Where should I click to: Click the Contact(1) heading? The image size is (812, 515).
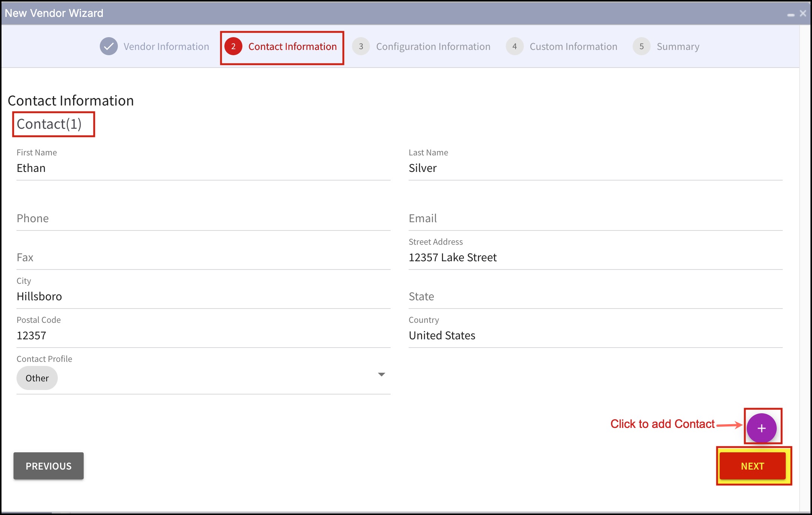tap(49, 124)
